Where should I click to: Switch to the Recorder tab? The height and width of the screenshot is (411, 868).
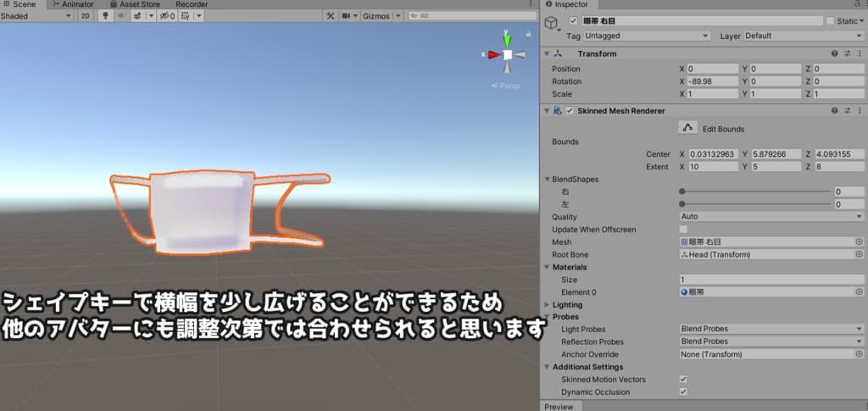click(x=192, y=4)
